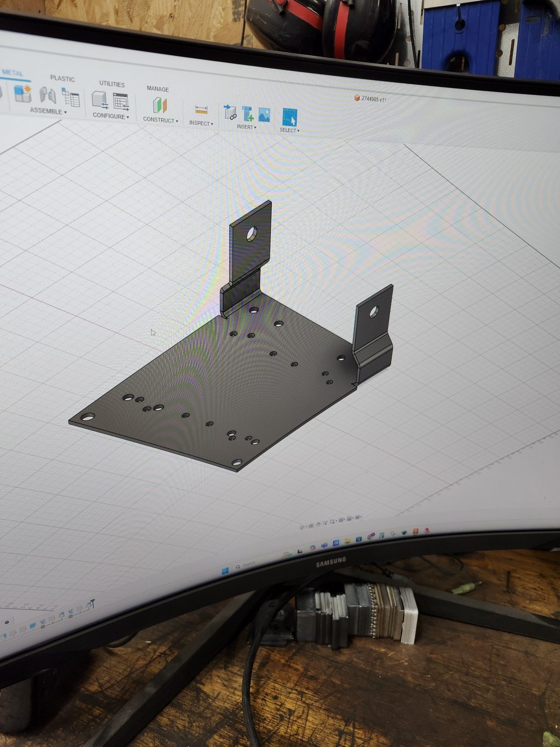Click the Look At navigation icon
The image size is (560, 747).
(x=311, y=525)
